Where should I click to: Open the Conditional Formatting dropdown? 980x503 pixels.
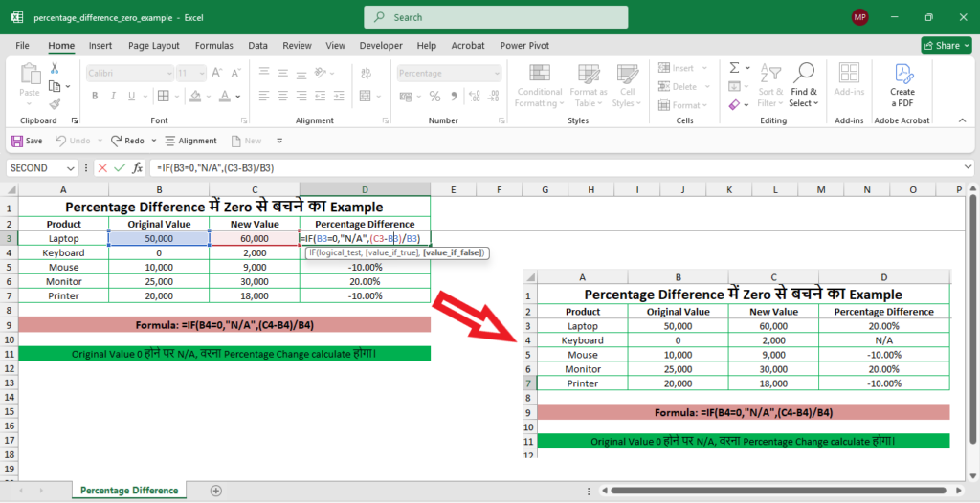pos(540,86)
